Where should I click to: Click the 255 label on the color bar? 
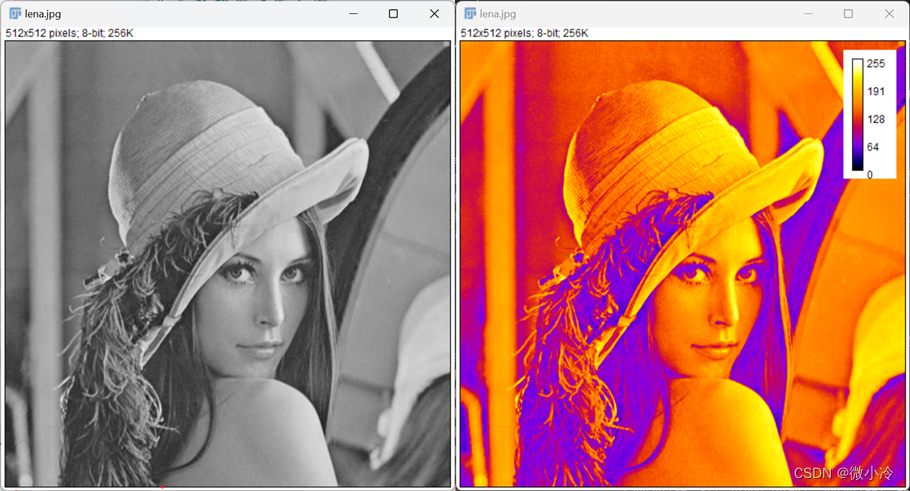click(x=876, y=64)
